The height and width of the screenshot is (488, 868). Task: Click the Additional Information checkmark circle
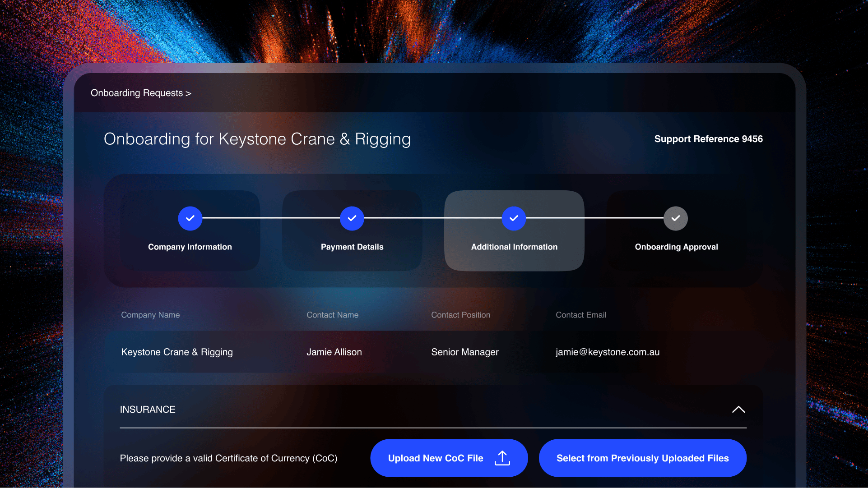pos(514,218)
